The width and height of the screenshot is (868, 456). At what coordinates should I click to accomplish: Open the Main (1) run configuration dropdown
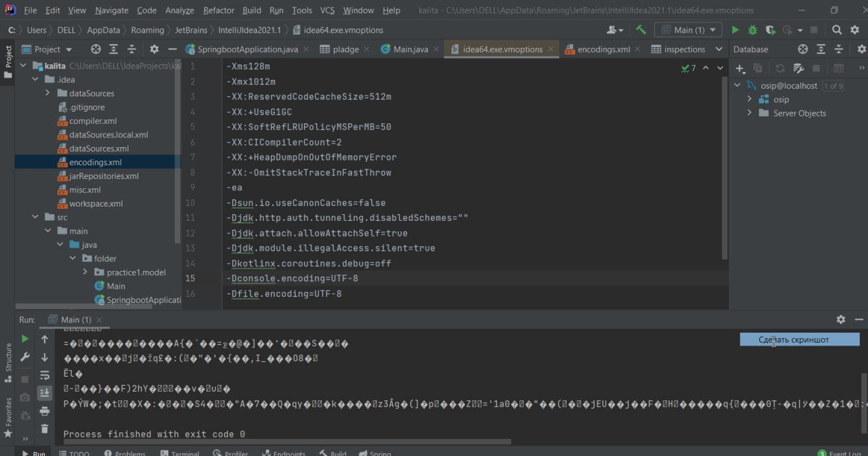pos(689,30)
